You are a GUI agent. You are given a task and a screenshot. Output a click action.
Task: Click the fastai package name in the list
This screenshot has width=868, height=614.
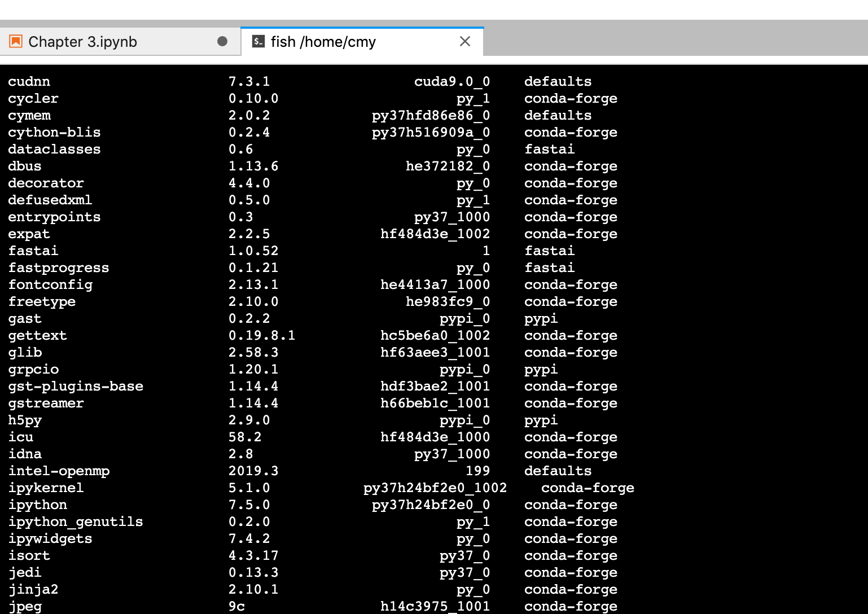click(x=33, y=251)
